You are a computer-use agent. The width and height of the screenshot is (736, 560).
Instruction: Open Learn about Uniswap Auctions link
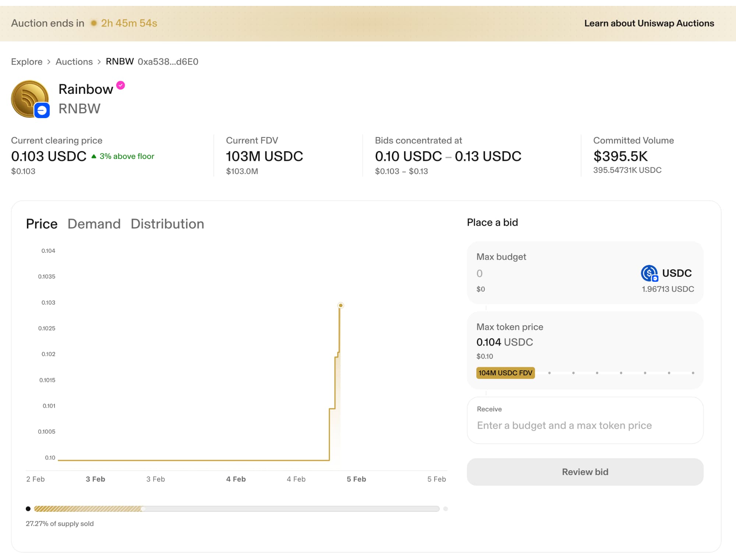[x=649, y=23]
